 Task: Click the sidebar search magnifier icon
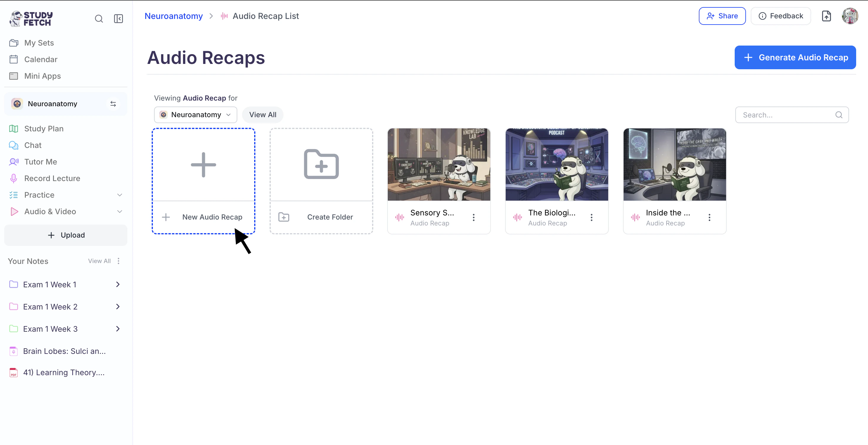pos(99,19)
